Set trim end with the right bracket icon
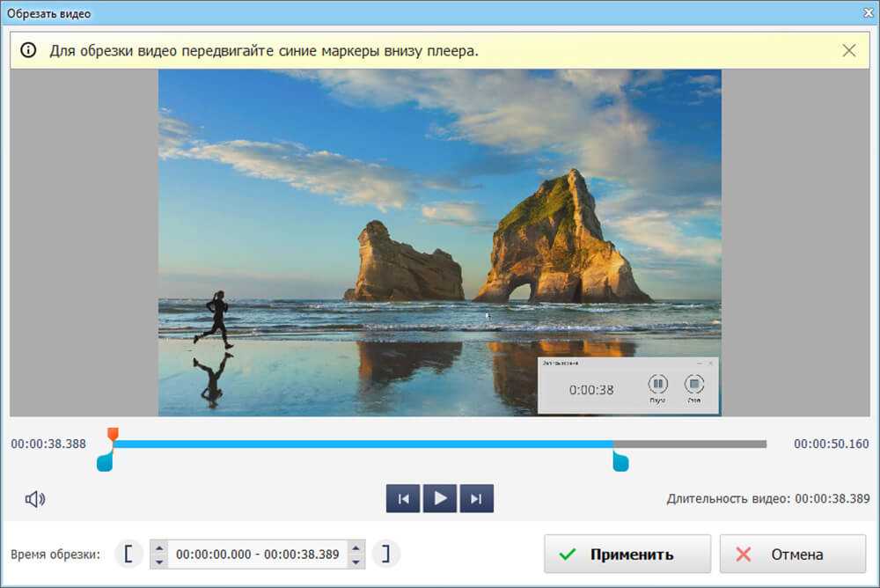880x588 pixels. click(385, 555)
